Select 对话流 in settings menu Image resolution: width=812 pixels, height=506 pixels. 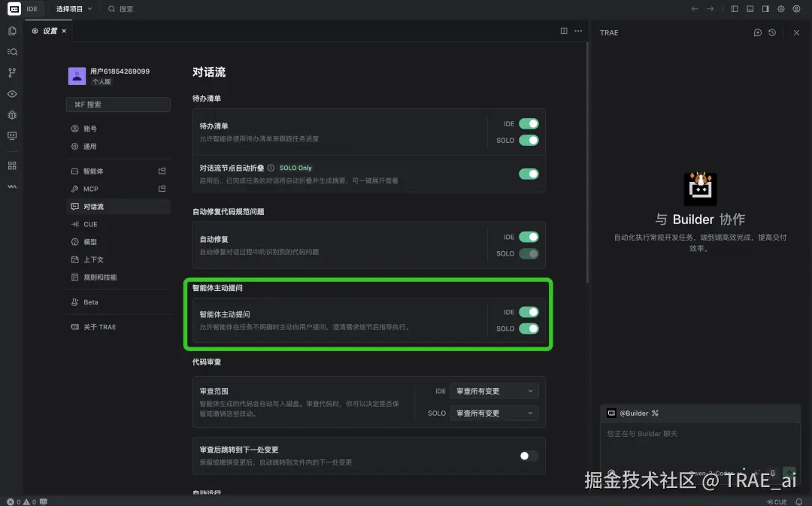[119, 206]
